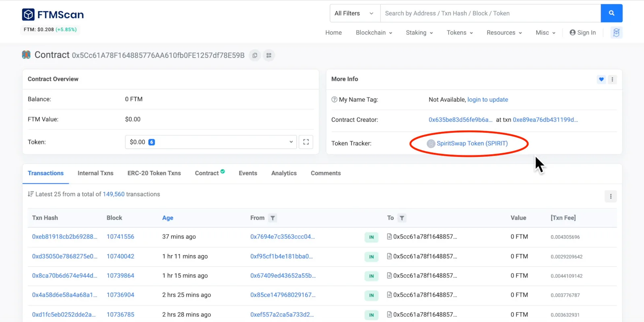Open from address 0x67409ed43652a55b

point(283,275)
